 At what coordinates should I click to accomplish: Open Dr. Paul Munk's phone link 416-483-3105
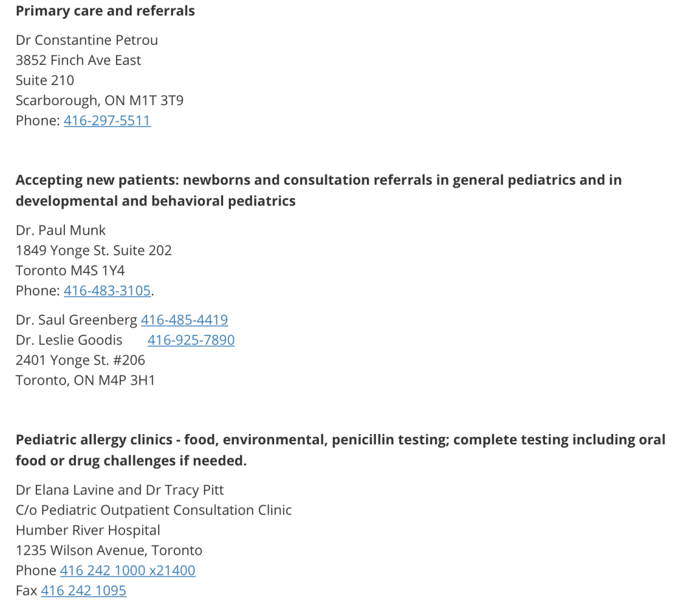point(107,291)
